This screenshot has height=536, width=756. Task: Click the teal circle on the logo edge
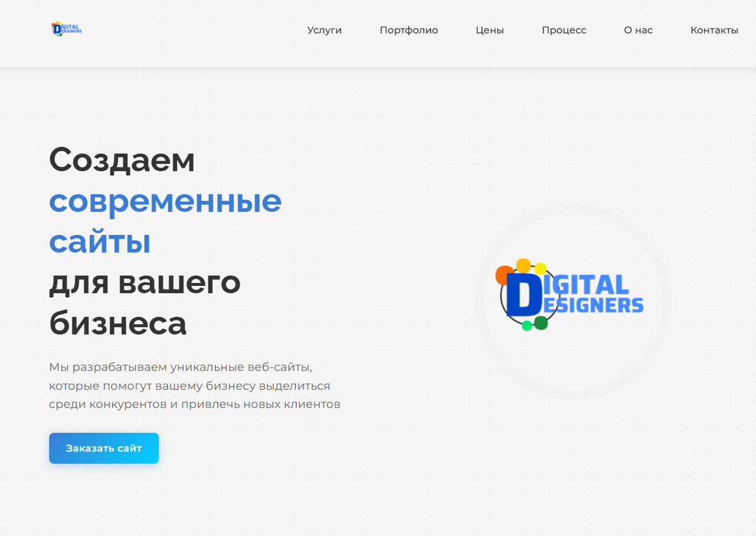tap(527, 326)
